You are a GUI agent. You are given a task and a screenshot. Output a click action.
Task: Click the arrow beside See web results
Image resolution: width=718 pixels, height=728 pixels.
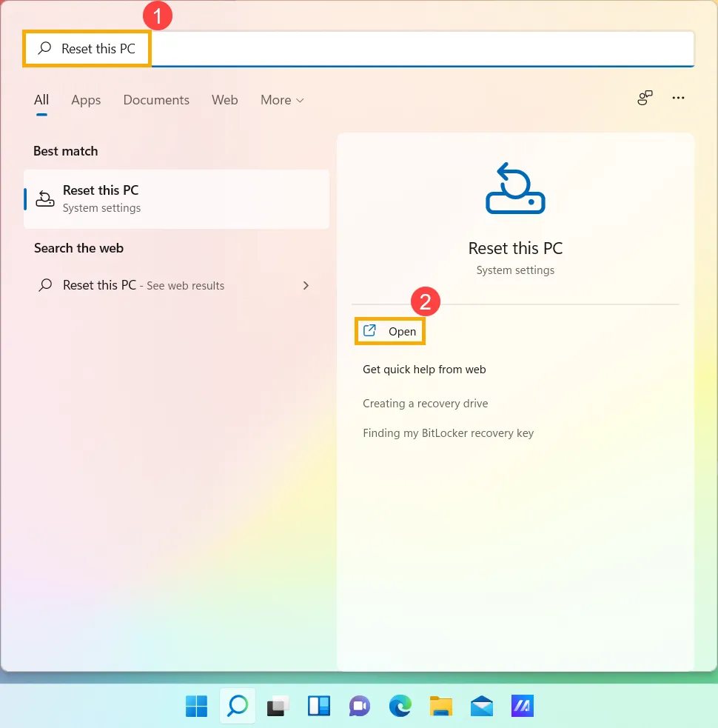coord(306,285)
